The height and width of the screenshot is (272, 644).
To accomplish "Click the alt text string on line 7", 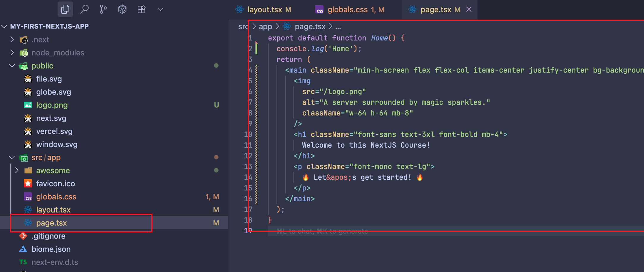I will [405, 102].
